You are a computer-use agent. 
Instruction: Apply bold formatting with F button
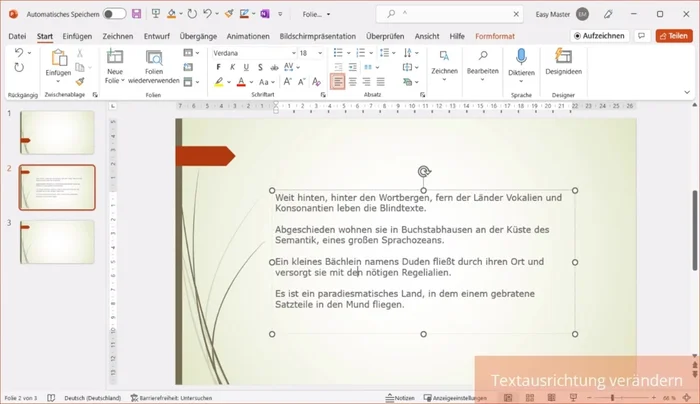pyautogui.click(x=217, y=67)
